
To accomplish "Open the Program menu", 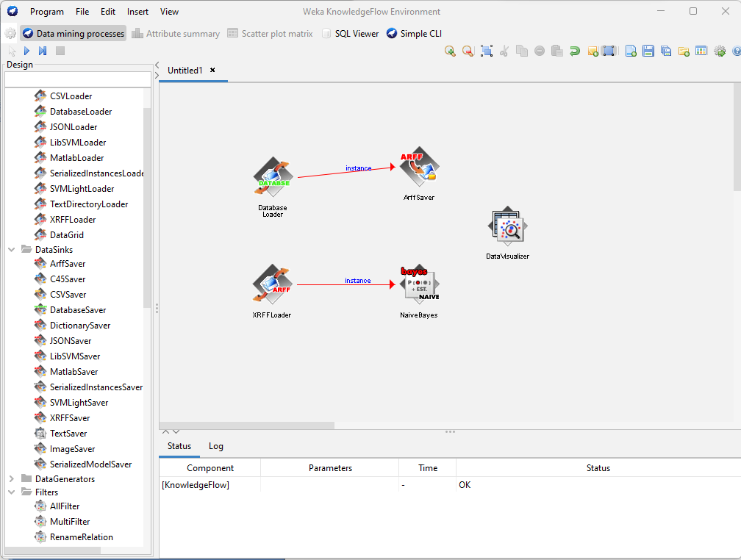I will tap(47, 11).
